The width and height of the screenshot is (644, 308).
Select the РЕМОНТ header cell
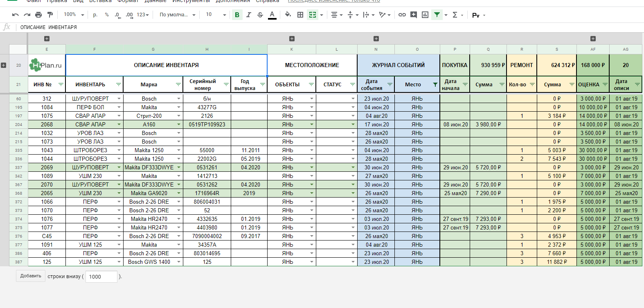coord(522,65)
